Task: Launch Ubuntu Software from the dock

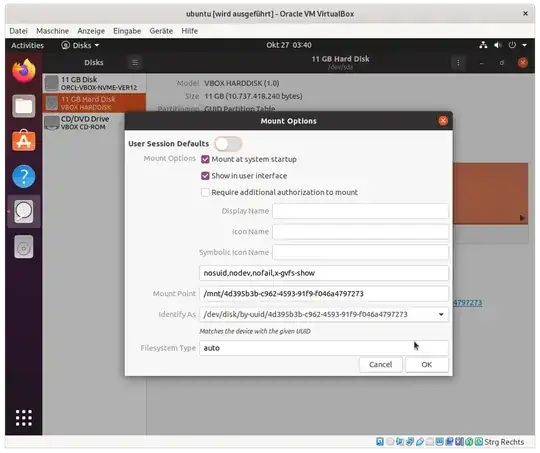Action: 24,141
